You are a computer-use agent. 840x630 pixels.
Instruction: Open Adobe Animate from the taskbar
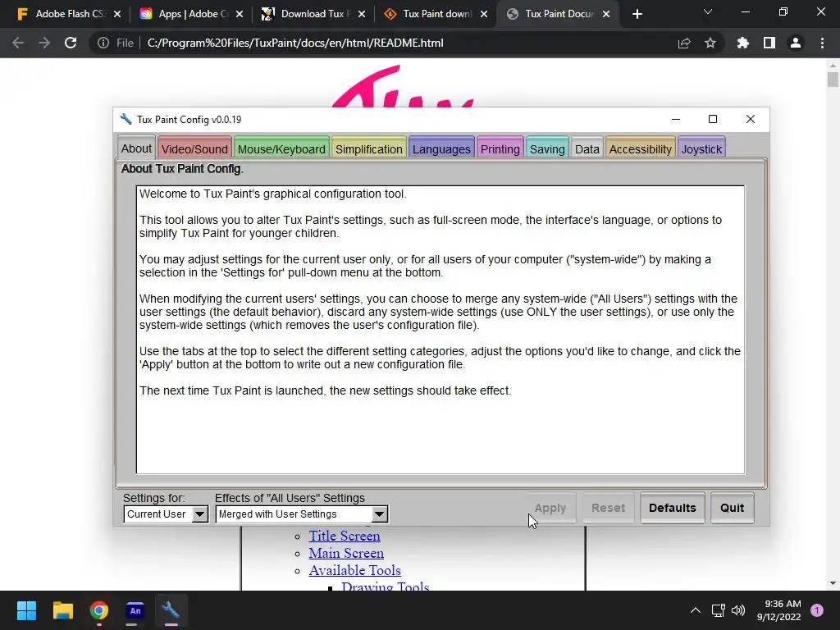click(135, 610)
